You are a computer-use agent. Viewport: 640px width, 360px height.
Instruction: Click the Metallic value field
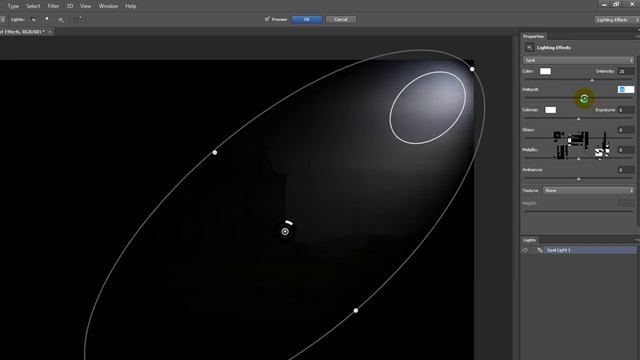pyautogui.click(x=625, y=150)
